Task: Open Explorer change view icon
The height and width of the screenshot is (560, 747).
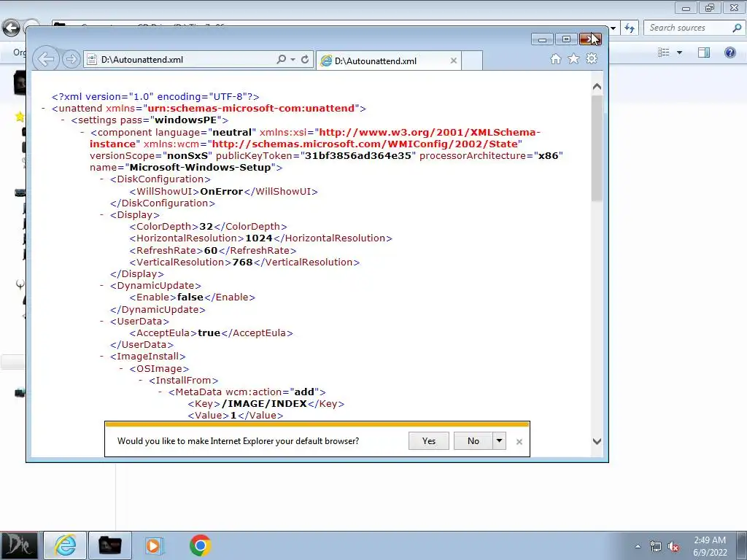Action: [x=664, y=52]
